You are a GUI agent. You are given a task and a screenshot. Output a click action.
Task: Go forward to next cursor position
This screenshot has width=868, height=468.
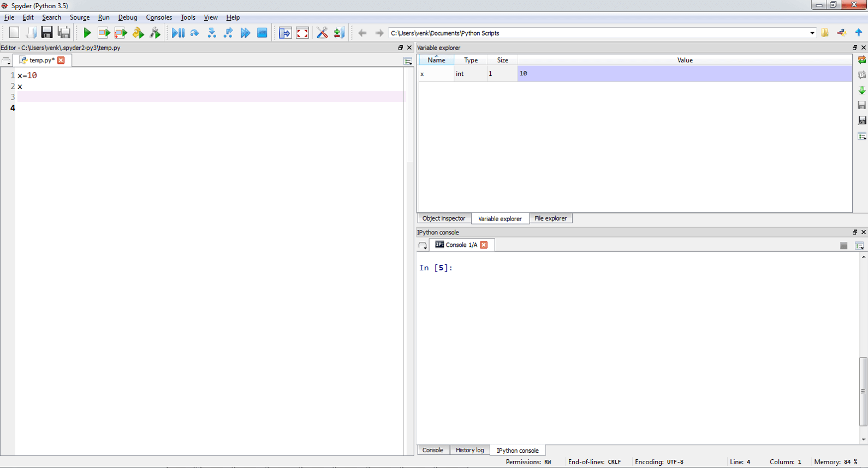(379, 33)
